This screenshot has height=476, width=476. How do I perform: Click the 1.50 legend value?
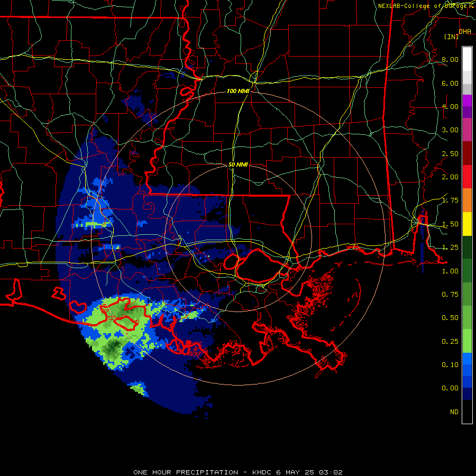450,224
